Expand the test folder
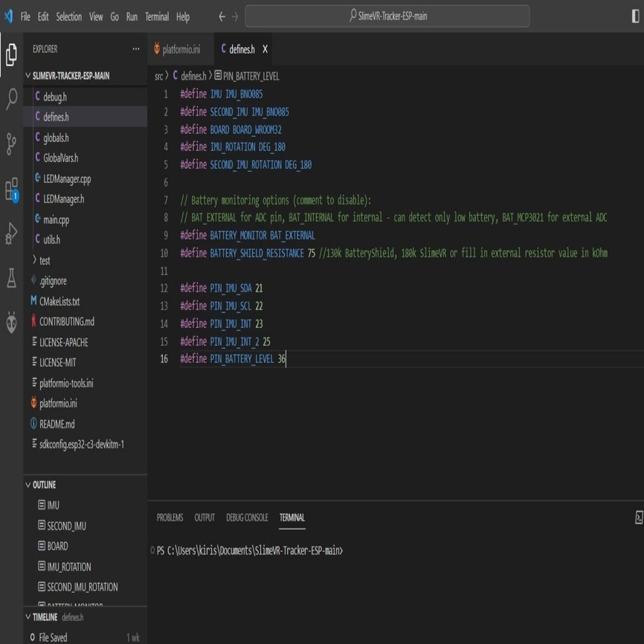 45,261
